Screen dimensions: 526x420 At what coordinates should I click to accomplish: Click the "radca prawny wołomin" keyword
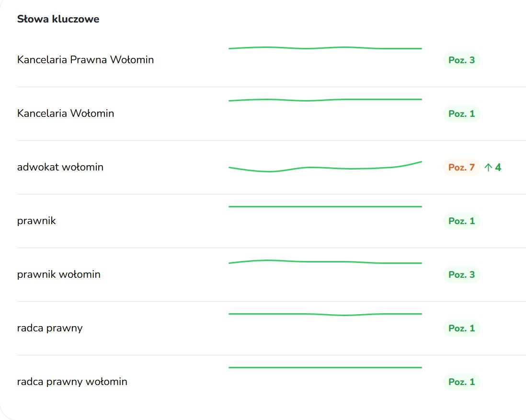pyautogui.click(x=72, y=382)
